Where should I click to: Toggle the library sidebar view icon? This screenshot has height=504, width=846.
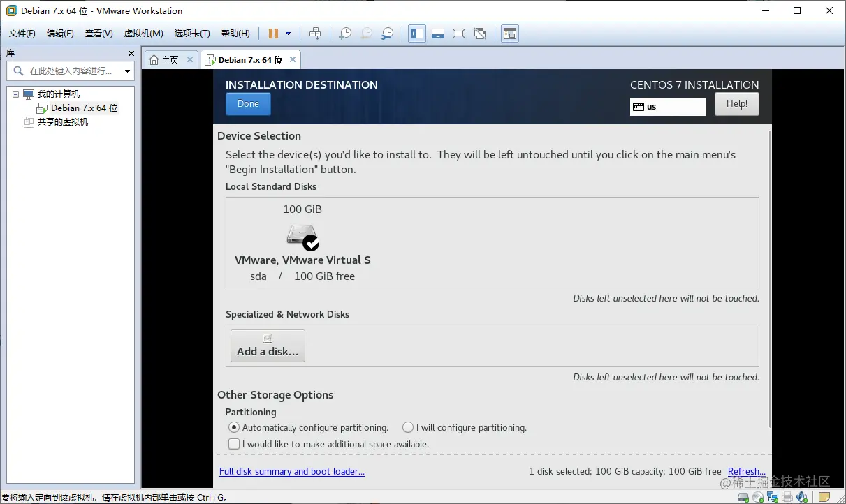coord(417,34)
